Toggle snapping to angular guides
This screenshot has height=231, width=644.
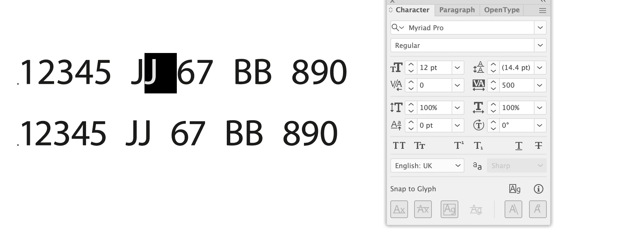[x=513, y=209]
